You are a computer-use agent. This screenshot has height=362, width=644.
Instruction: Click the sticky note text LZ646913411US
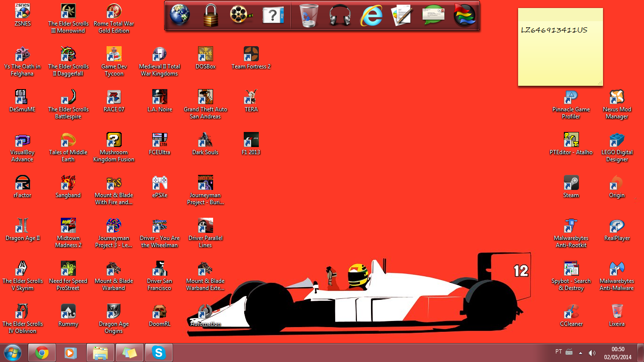(x=554, y=30)
